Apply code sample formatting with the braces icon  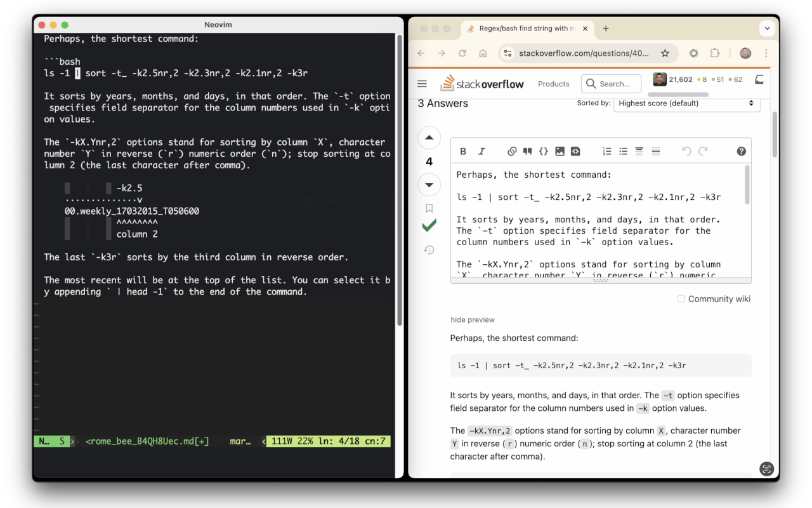point(544,151)
